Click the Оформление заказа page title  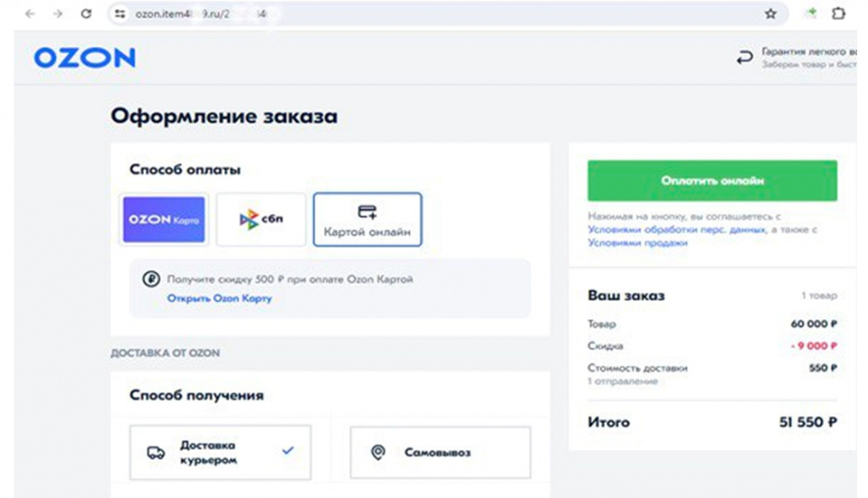(x=224, y=115)
